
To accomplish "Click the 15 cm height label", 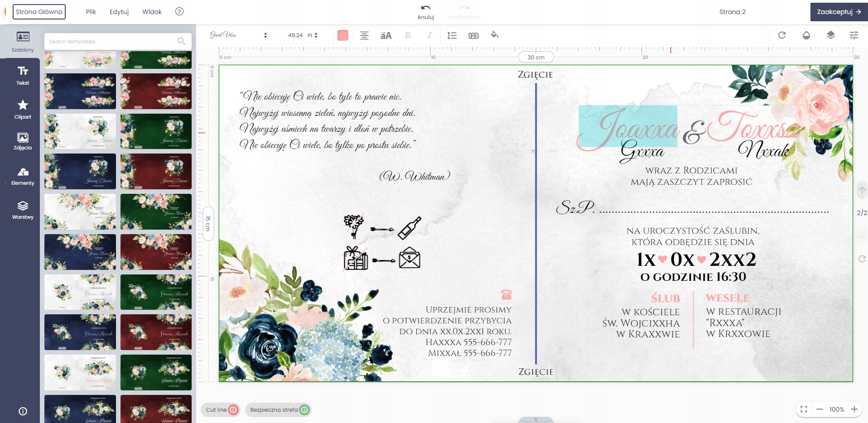I will (x=208, y=224).
